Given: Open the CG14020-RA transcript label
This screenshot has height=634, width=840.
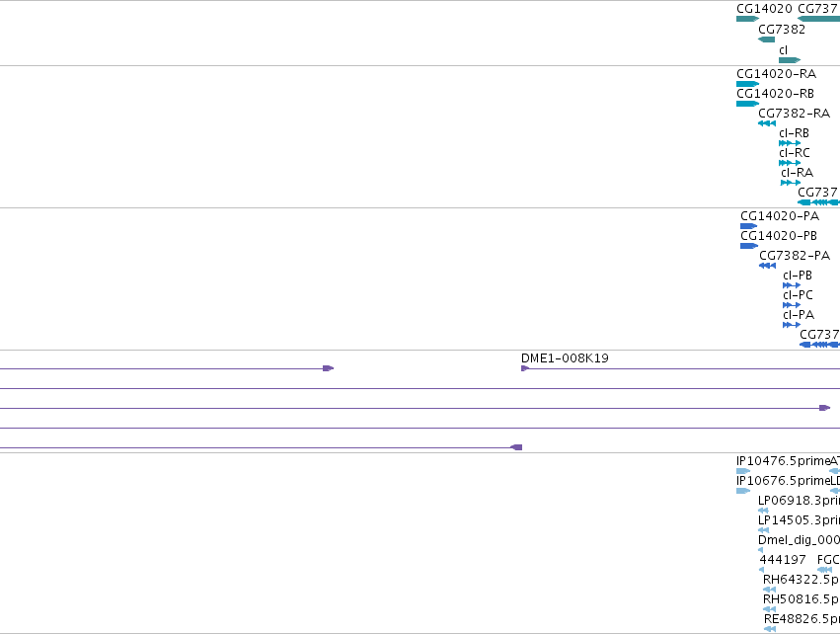Looking at the screenshot, I should pyautogui.click(x=776, y=73).
